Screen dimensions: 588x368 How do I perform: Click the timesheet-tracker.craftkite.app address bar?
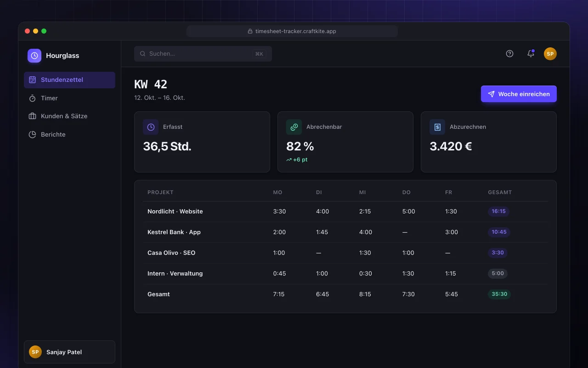click(292, 31)
